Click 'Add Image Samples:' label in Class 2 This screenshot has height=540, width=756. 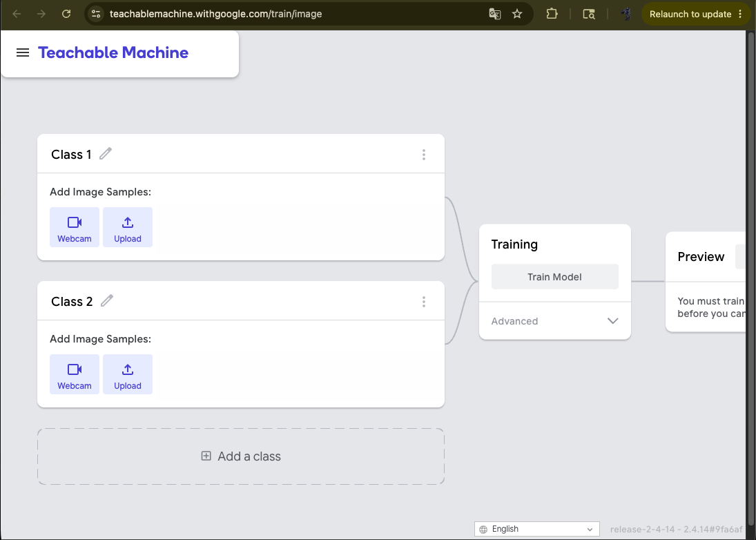pyautogui.click(x=100, y=339)
